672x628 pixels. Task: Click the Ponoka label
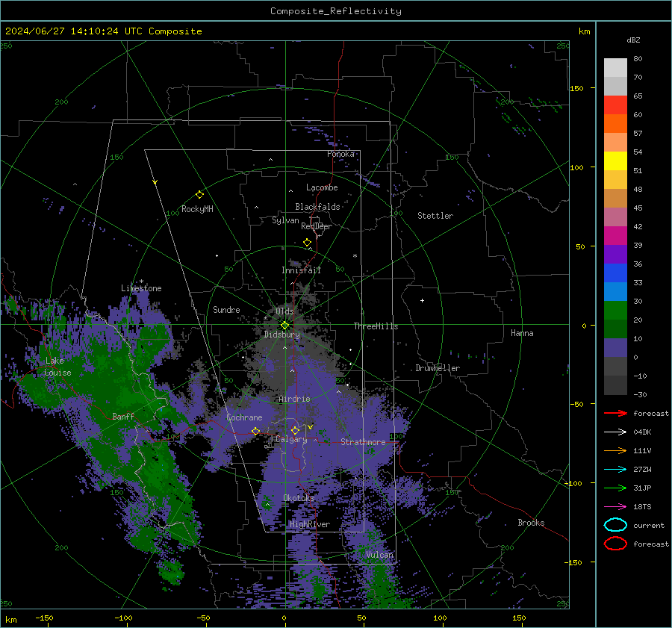(x=340, y=154)
